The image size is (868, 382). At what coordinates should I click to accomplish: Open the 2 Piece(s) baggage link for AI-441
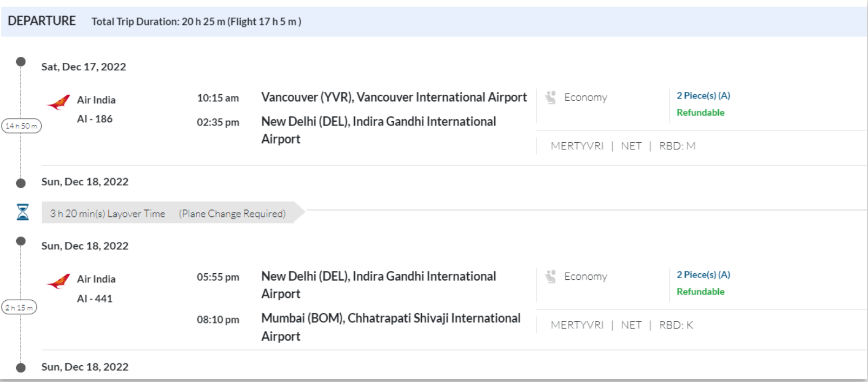pyautogui.click(x=703, y=275)
